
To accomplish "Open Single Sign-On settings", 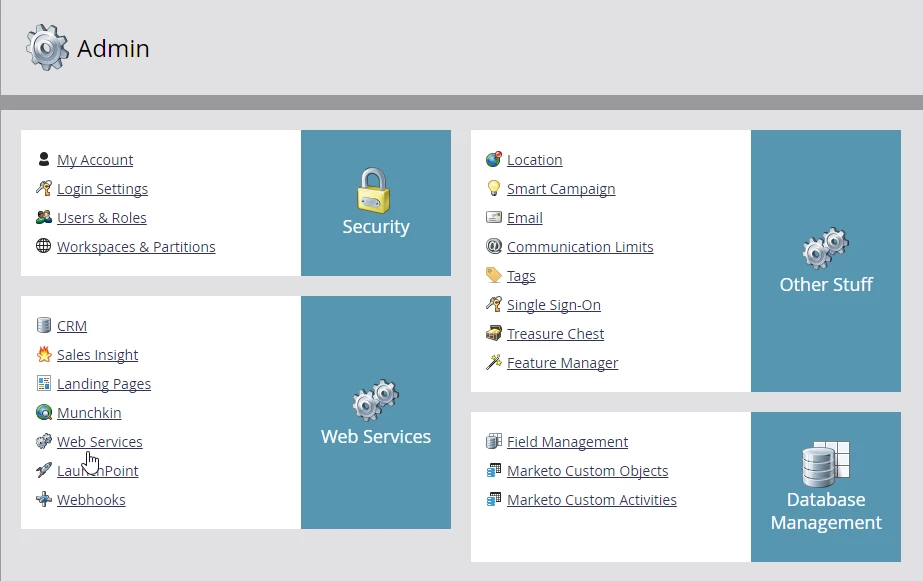I will coord(553,305).
